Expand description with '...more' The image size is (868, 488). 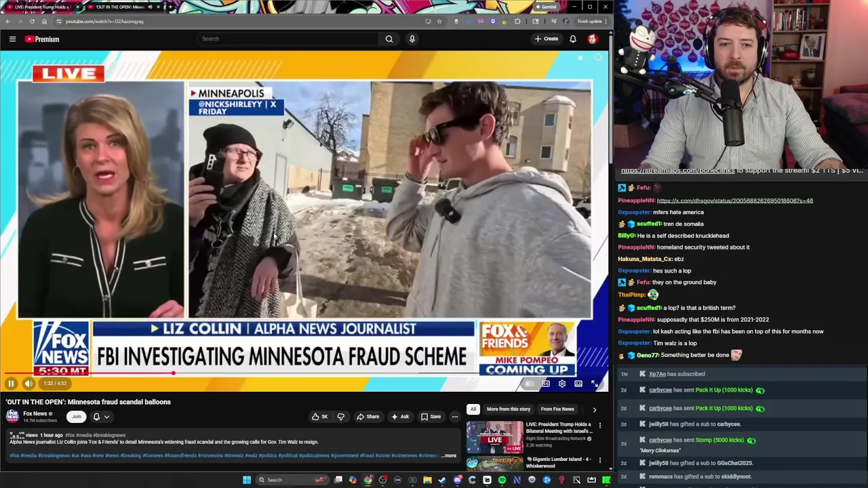click(x=449, y=455)
